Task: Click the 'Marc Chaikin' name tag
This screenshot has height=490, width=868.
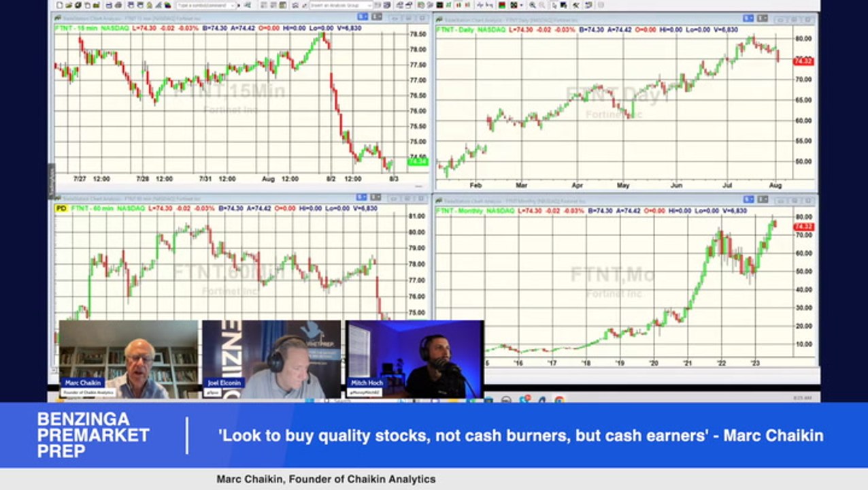Action: tap(83, 382)
